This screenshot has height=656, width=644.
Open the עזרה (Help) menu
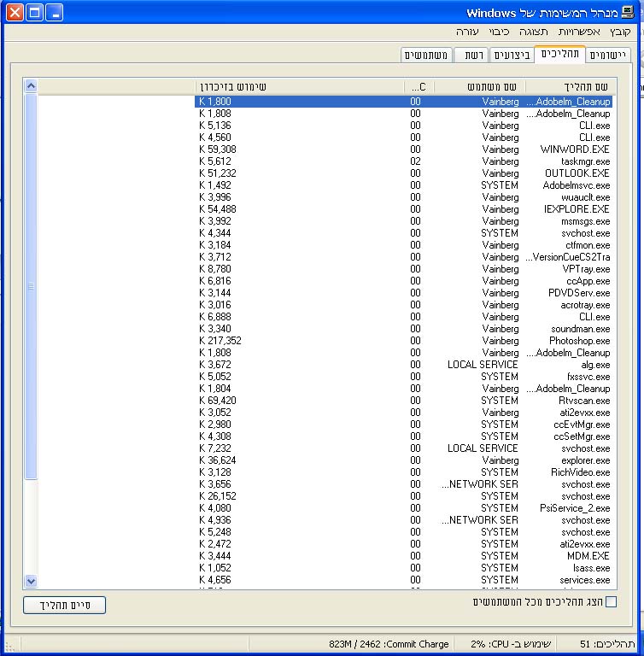click(x=467, y=32)
